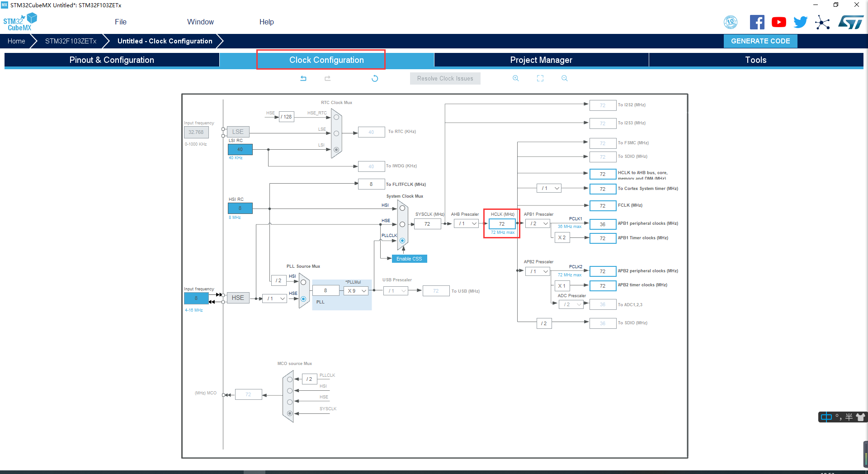Viewport: 868px width, 474px height.
Task: Switch to the Tools tab
Action: (756, 60)
